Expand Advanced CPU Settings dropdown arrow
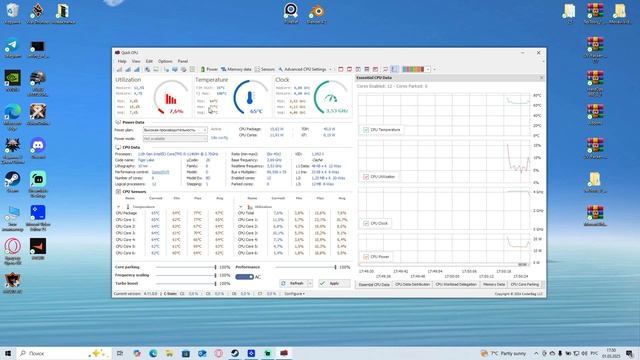 coord(330,69)
